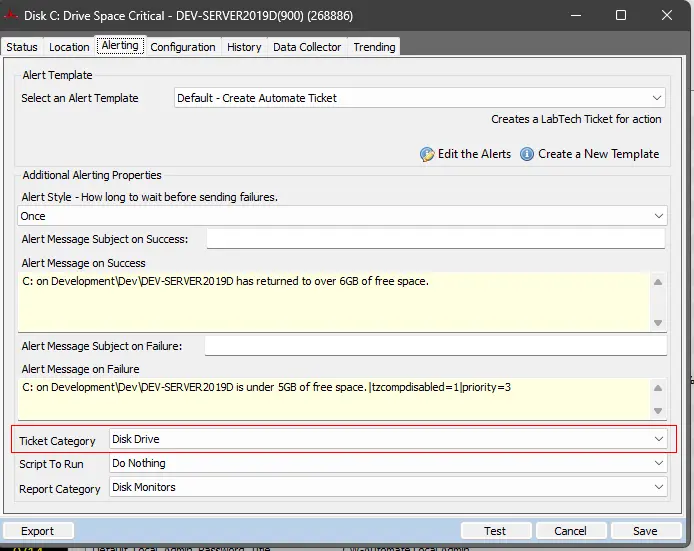Click the 'Ticket Category' label
694x551 pixels.
tap(58, 441)
